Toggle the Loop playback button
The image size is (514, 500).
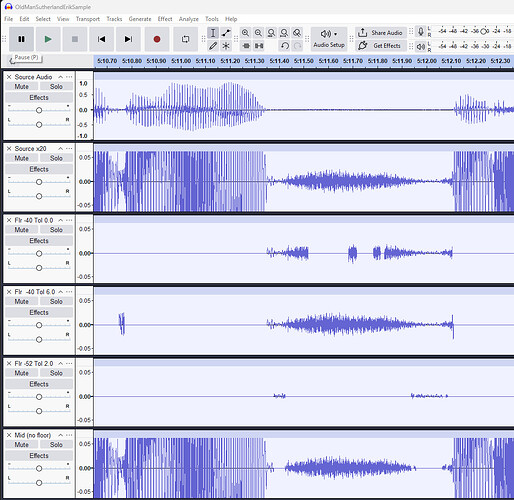click(x=186, y=39)
